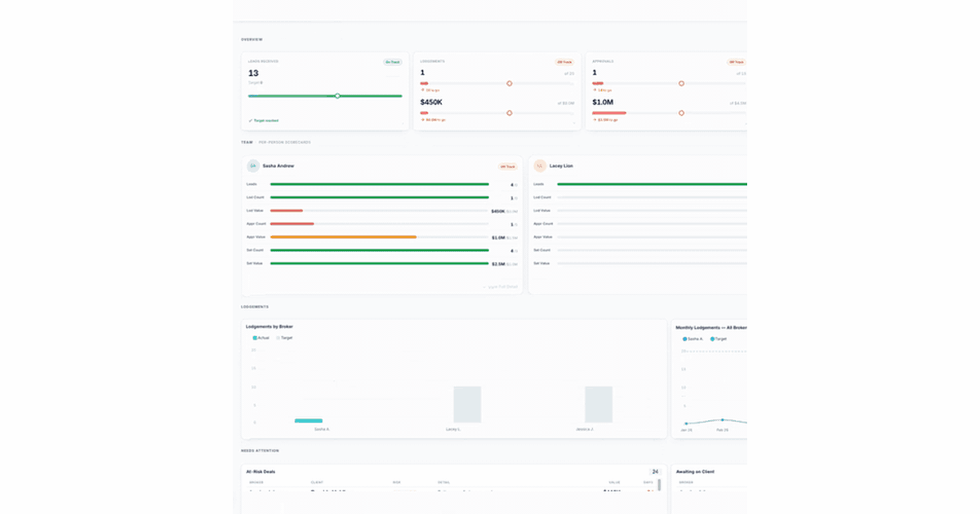This screenshot has width=980, height=514.
Task: Click the 24 count badge on At-Risk Deals
Action: click(x=655, y=472)
